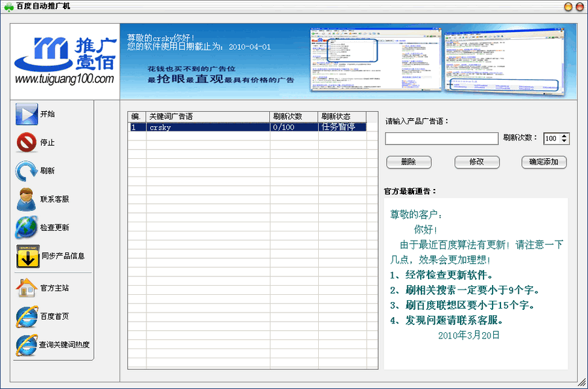Open Contact Customer Service (联系客服) icon
This screenshot has width=588, height=389.
click(x=27, y=199)
